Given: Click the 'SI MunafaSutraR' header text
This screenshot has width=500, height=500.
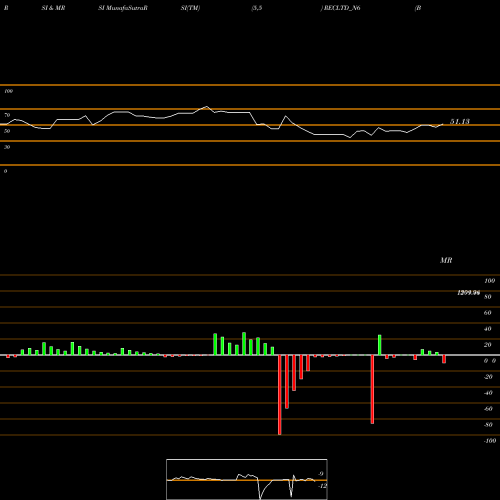Looking at the screenshot, I should (x=123, y=8).
